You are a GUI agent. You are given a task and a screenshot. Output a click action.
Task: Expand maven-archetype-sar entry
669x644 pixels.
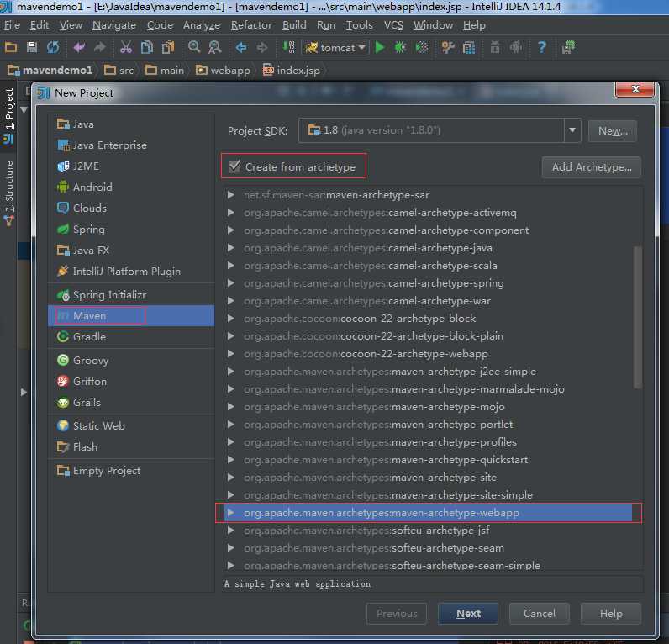coord(231,194)
